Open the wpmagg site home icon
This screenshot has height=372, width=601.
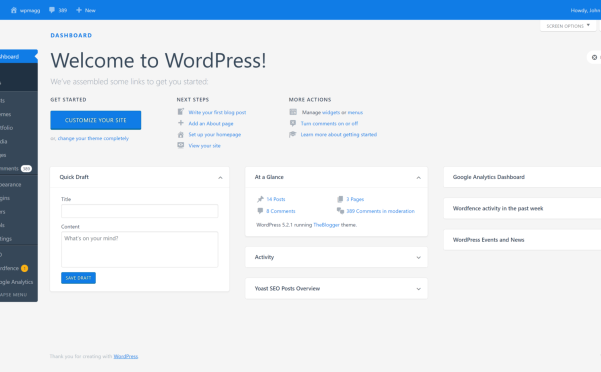(14, 10)
